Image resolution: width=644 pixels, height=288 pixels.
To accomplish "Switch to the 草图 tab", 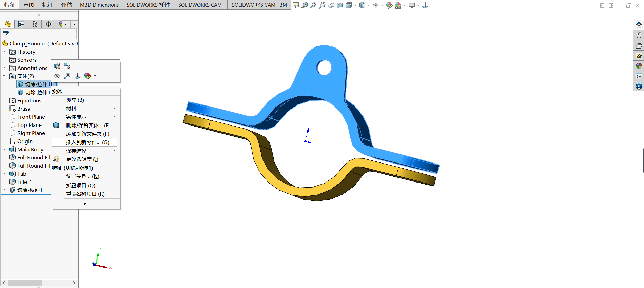I will (x=29, y=5).
